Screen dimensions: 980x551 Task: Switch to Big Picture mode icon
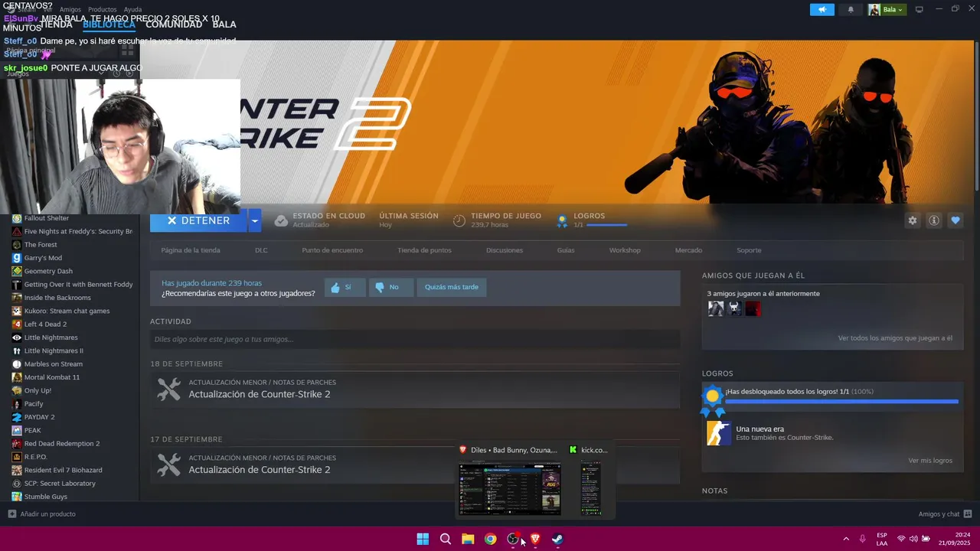coord(920,10)
